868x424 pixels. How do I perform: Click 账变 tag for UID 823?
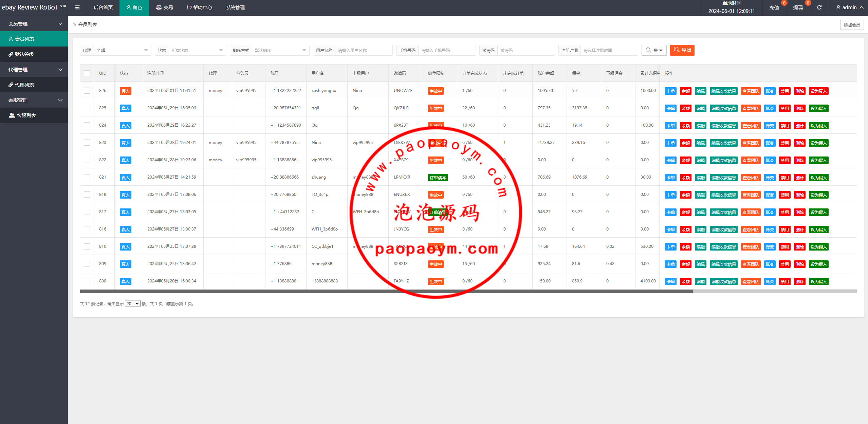pos(770,143)
